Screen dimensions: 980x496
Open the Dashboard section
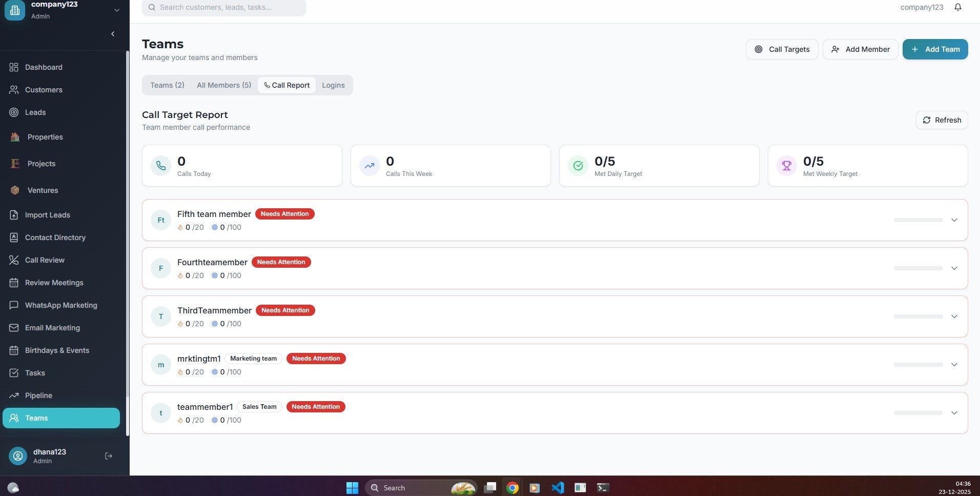43,67
